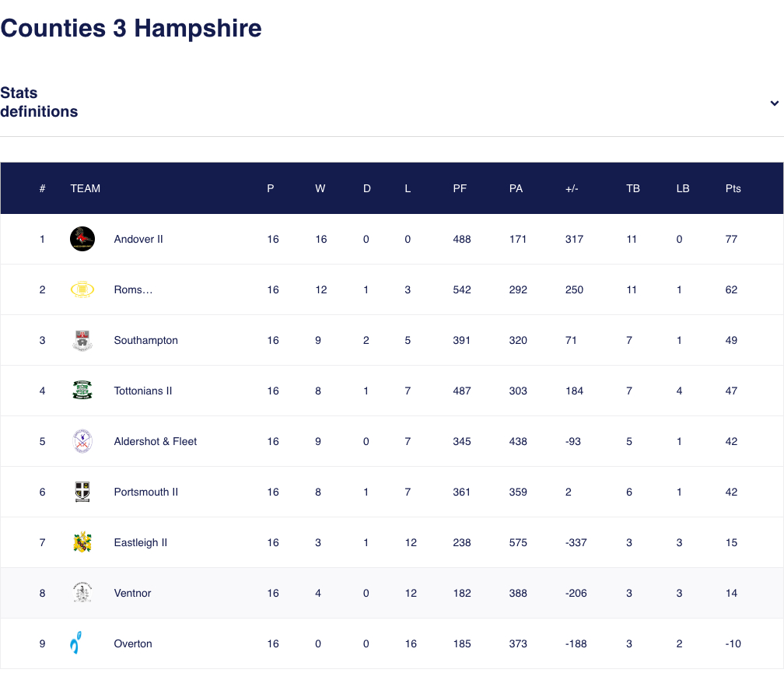
Task: Open the truncated Roms… team name
Action: [x=134, y=289]
